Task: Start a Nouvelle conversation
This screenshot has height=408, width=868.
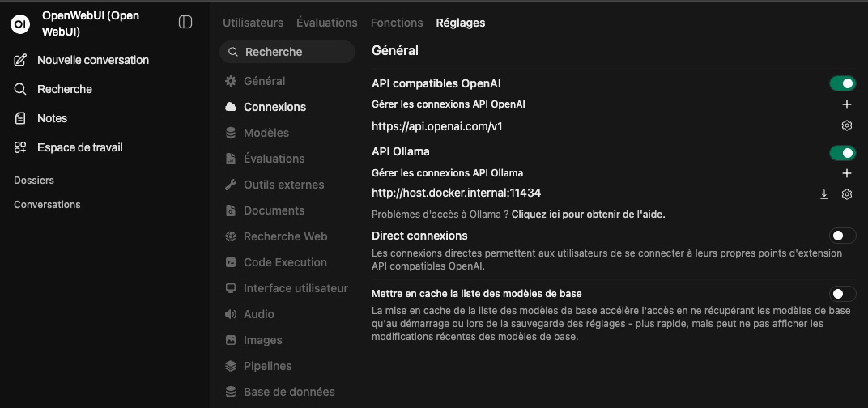Action: (x=92, y=60)
